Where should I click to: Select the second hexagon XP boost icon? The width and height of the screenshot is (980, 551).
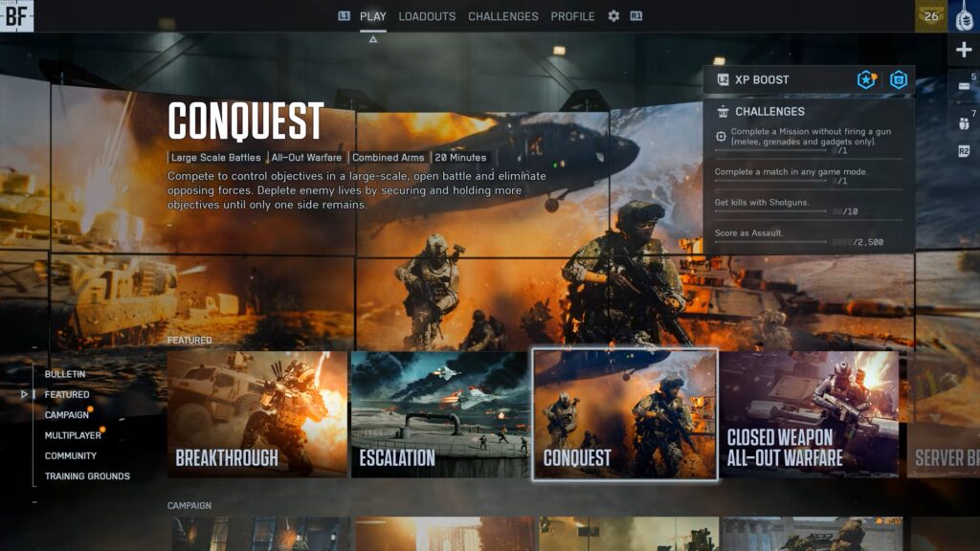(898, 79)
